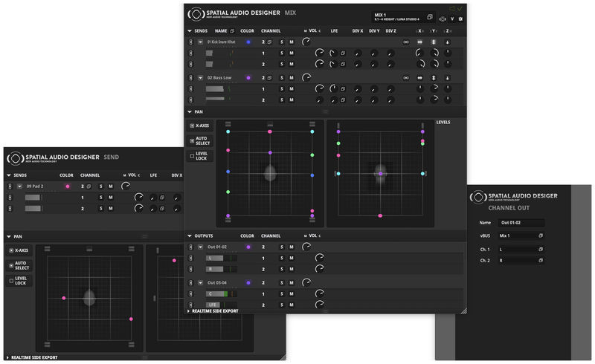
Task: Toggle X-AXIS checkbox in Mix window
Action: pyautogui.click(x=192, y=126)
